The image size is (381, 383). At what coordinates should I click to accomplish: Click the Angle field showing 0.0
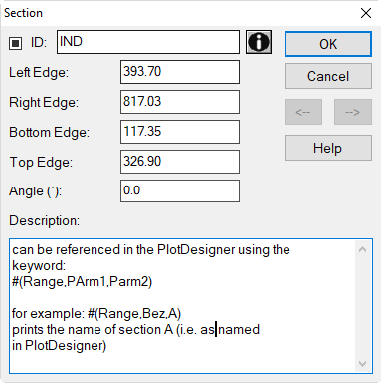click(x=180, y=191)
